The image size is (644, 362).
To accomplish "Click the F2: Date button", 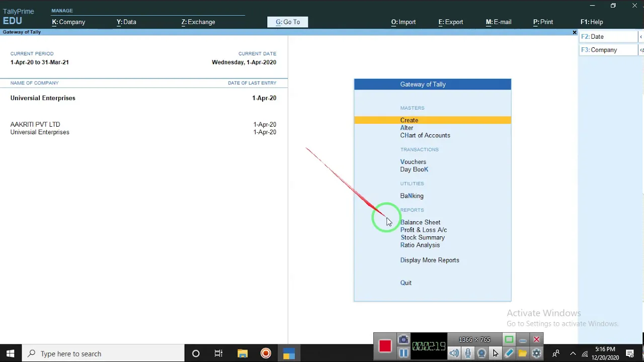I will click(x=608, y=37).
